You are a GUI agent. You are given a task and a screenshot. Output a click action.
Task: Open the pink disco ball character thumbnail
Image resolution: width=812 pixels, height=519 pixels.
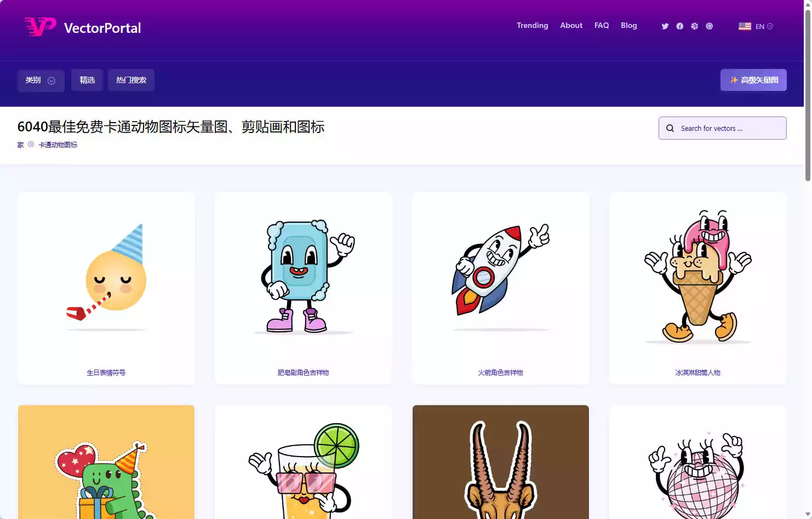pos(698,462)
